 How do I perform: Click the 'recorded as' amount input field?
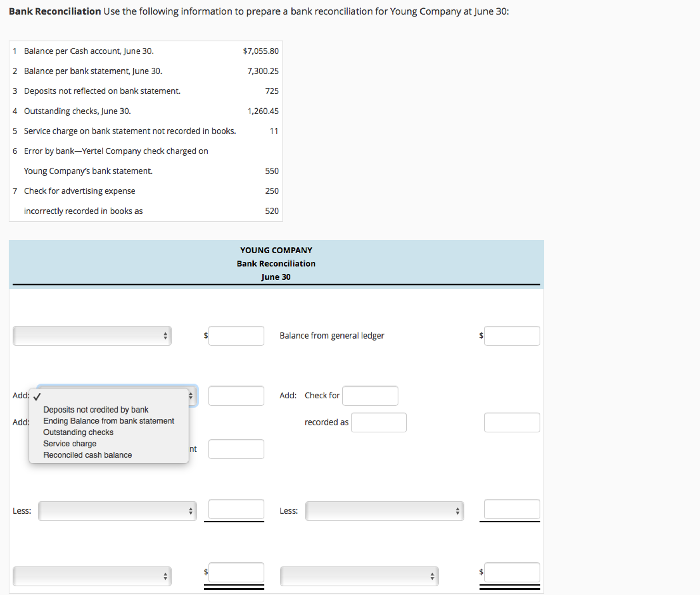click(379, 422)
